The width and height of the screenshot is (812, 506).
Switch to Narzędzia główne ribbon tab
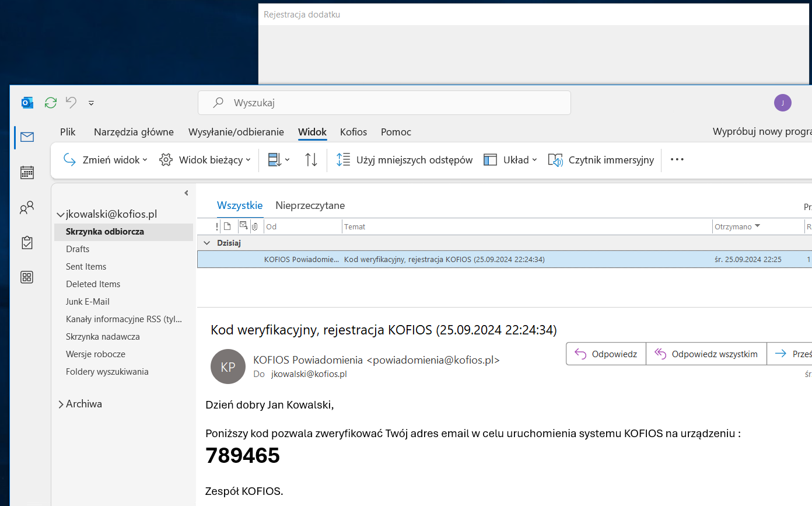[134, 132]
